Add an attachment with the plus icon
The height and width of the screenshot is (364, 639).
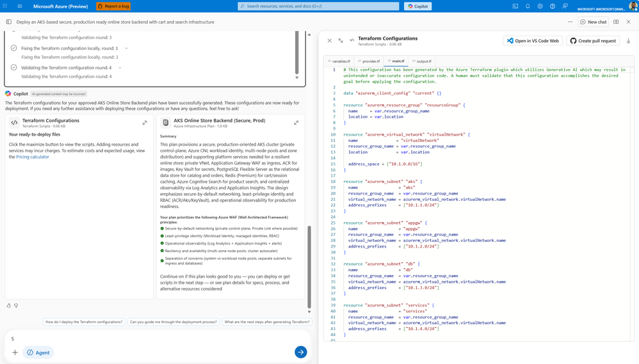pyautogui.click(x=15, y=352)
